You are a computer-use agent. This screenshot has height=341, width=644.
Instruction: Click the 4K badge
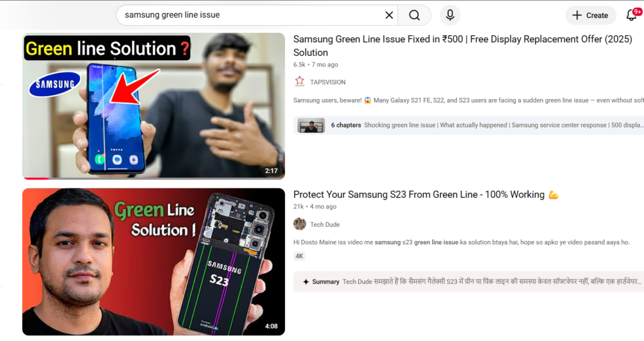299,256
